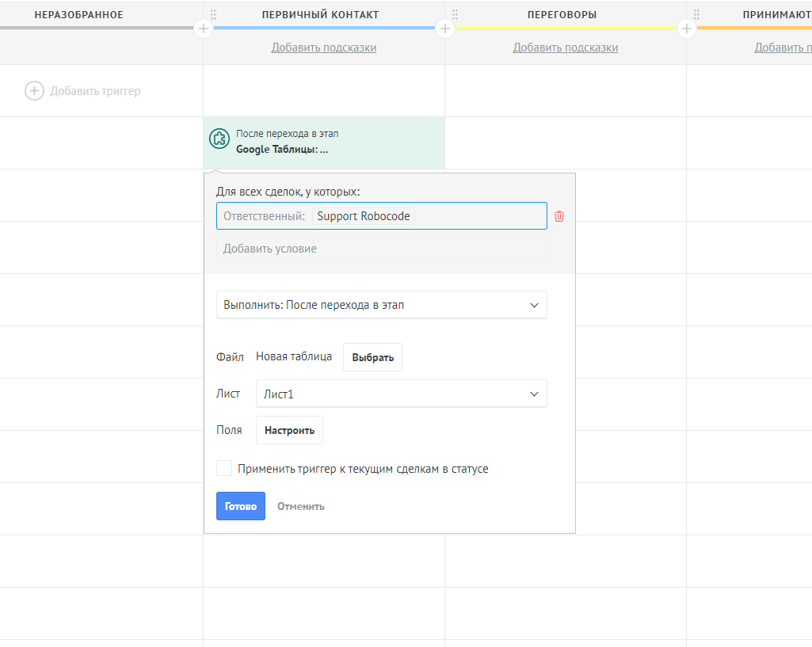Click drag handle of Переговоры stage
This screenshot has width=812, height=647.
(x=455, y=14)
